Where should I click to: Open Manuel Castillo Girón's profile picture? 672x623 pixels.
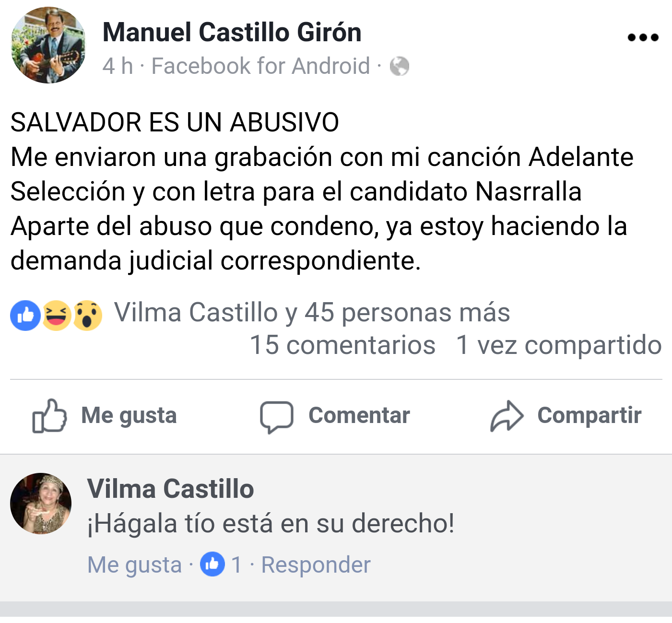tap(48, 45)
